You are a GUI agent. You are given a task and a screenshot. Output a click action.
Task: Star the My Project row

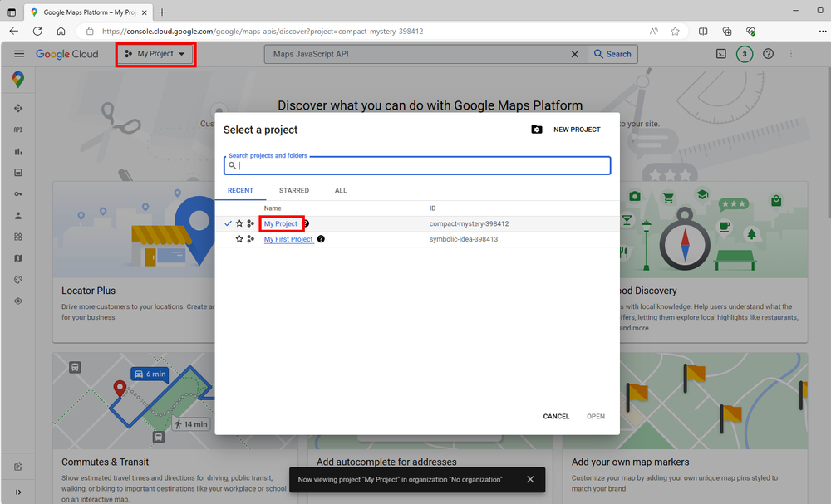[239, 224]
